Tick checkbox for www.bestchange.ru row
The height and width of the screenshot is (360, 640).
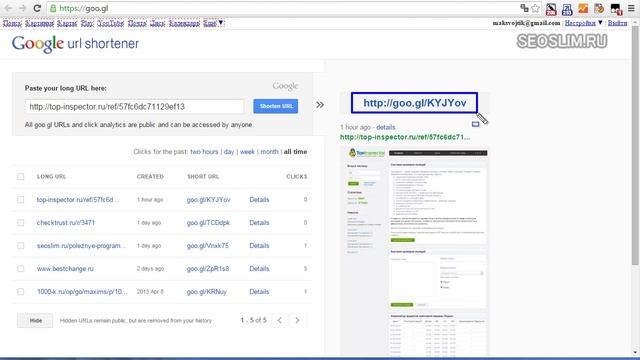[20, 269]
